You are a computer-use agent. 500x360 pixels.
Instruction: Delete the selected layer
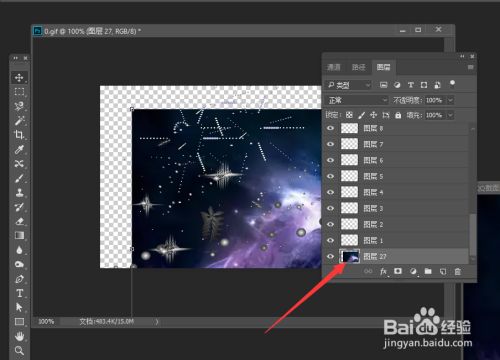click(x=458, y=272)
